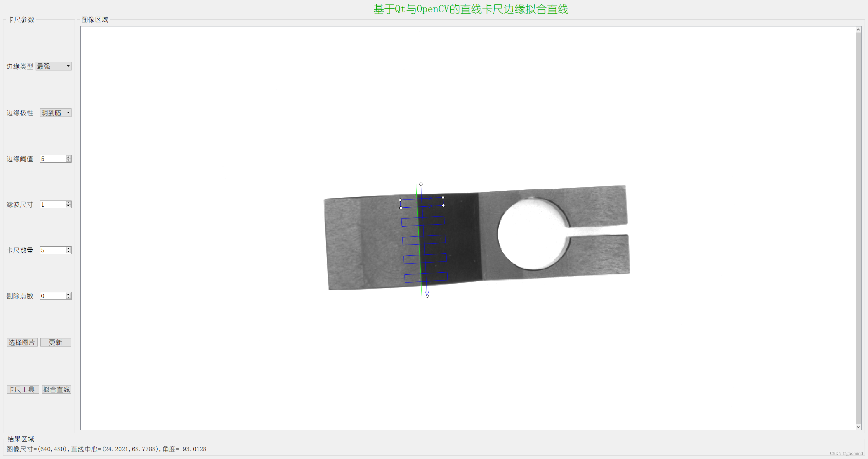Screen dimensions: 868x459
Task: Activate the 卡尺工具 button
Action: pos(23,390)
